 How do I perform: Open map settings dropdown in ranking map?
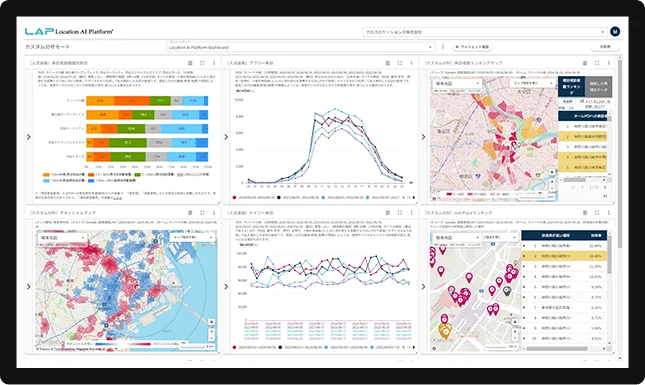[532, 83]
